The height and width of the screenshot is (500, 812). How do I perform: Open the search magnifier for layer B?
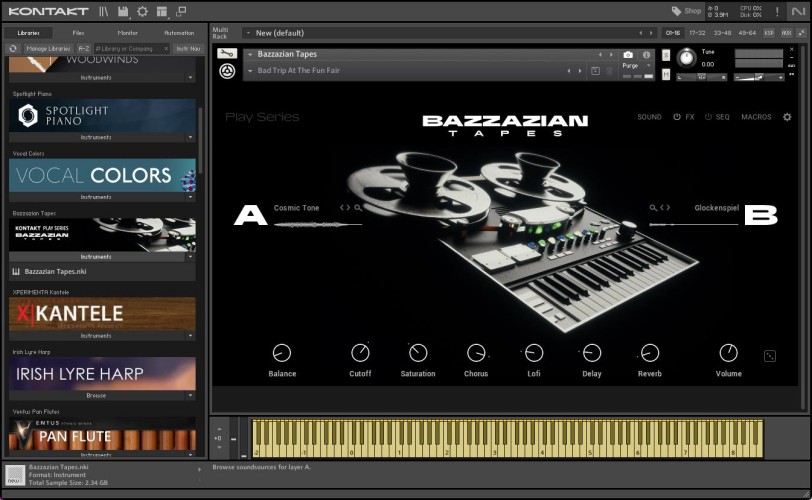pos(654,208)
